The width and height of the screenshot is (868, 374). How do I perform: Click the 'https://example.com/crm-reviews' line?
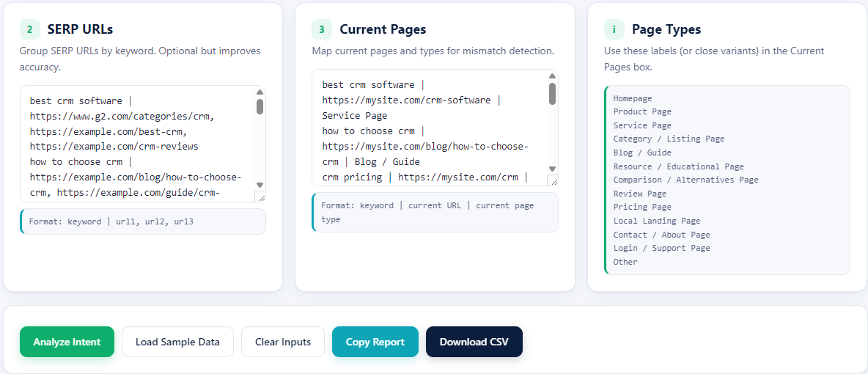pos(114,147)
